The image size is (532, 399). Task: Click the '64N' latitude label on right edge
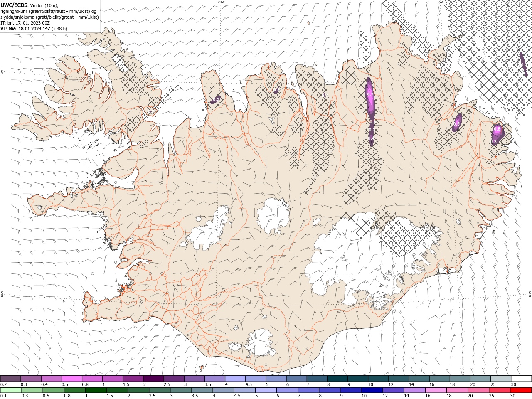coord(530,294)
